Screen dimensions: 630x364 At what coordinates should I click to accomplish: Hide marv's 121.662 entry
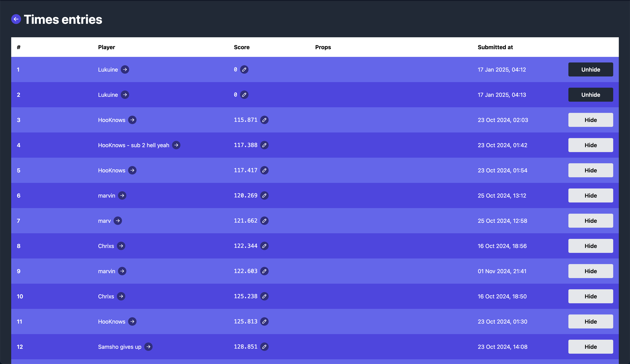click(590, 221)
